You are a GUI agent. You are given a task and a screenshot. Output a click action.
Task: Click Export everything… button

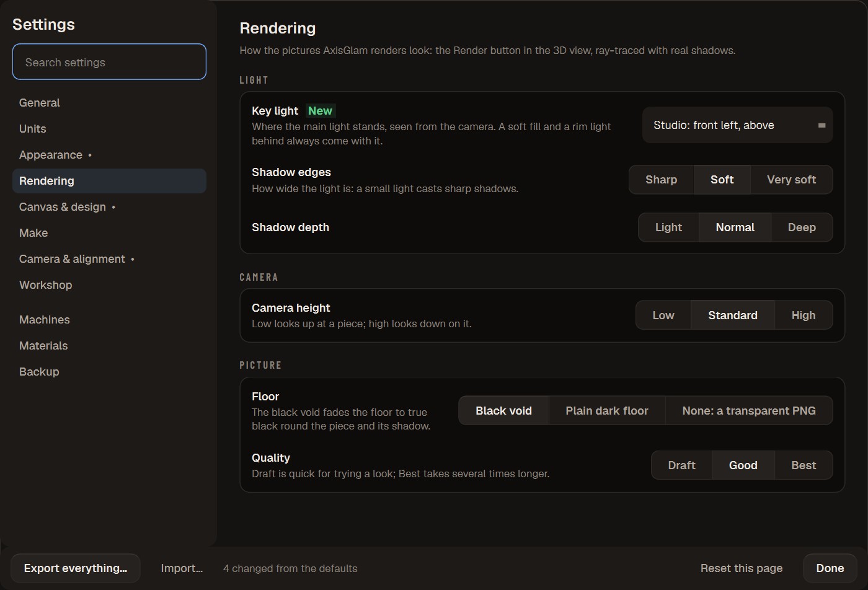tap(76, 568)
